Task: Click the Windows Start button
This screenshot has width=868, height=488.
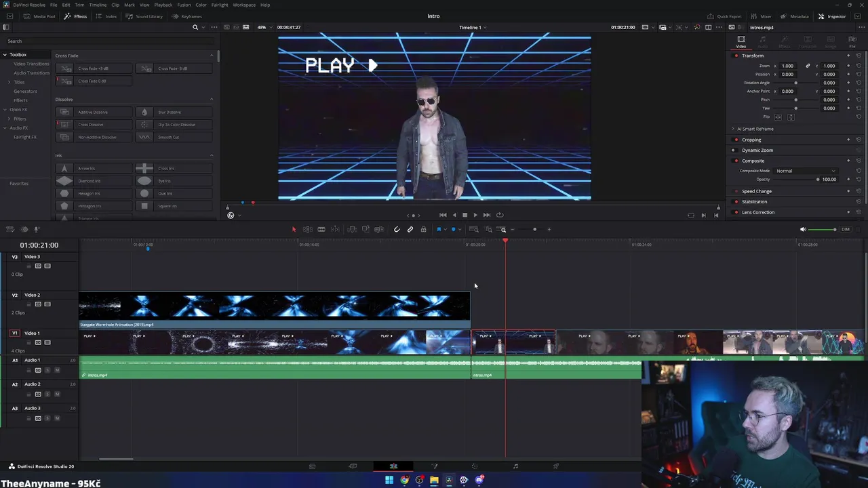Action: 389,481
